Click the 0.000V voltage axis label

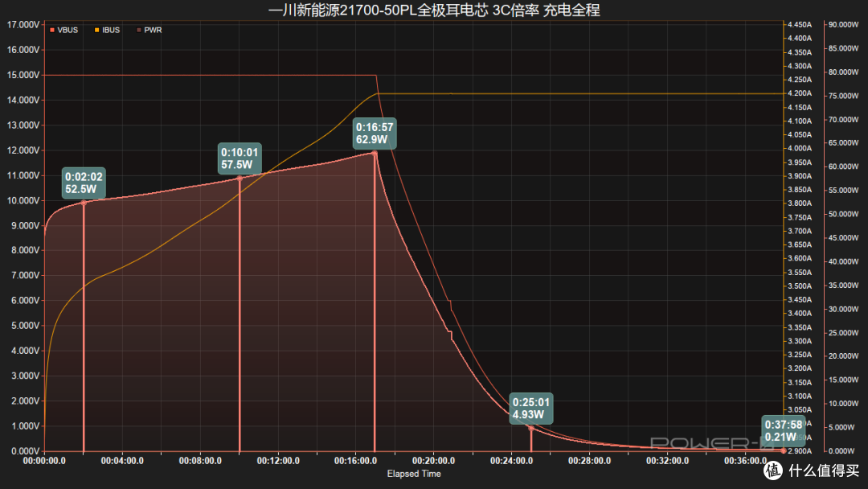click(x=25, y=451)
